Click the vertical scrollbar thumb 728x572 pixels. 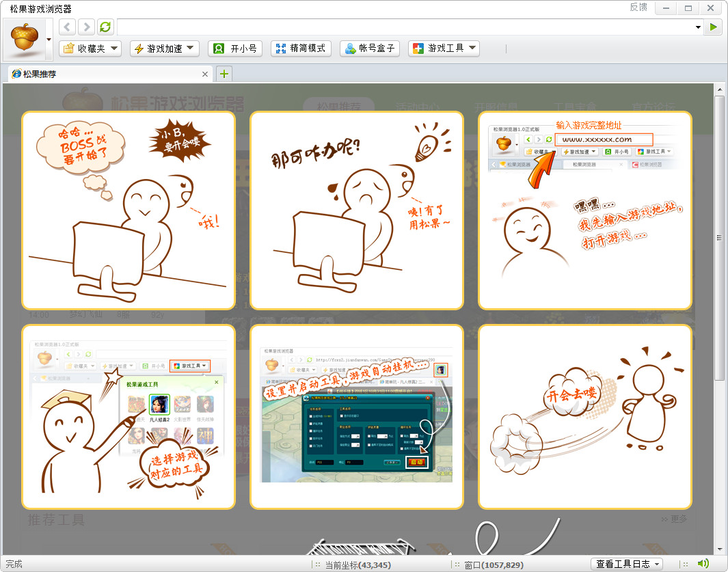720,239
